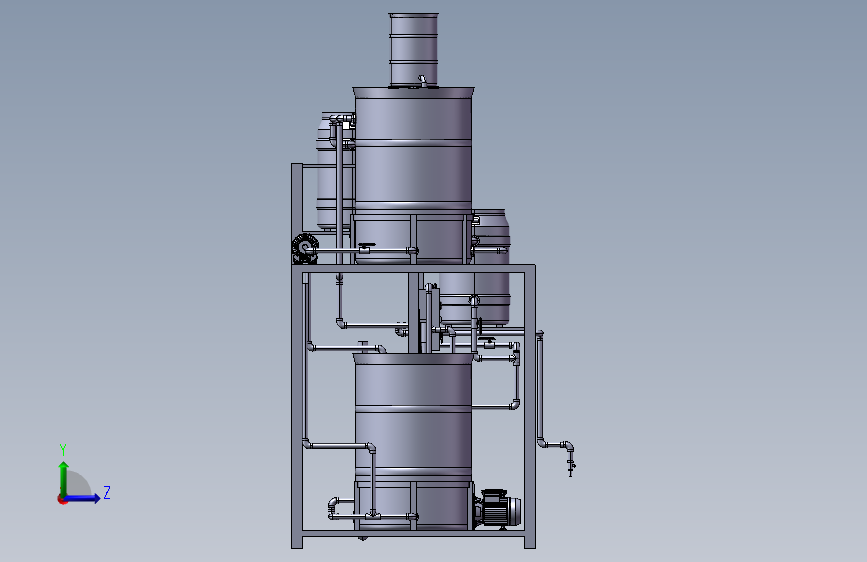Viewport: 867px width, 562px height.
Task: Select the electric motor pump at the frame base
Action: tap(498, 508)
